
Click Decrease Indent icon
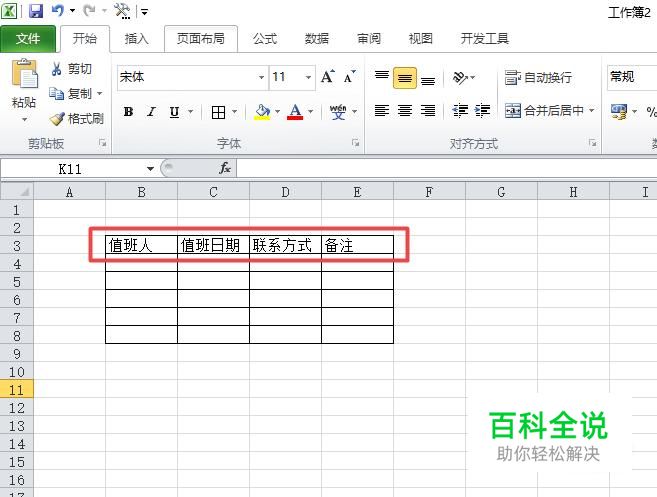pyautogui.click(x=460, y=111)
